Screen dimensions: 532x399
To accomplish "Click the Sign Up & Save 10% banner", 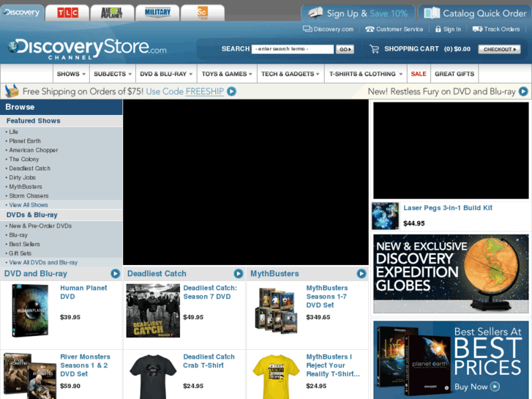I will (x=358, y=13).
